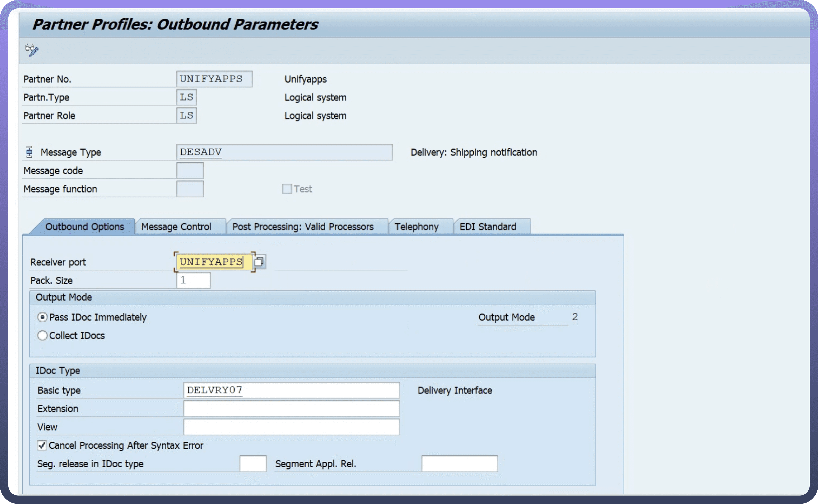Image resolution: width=818 pixels, height=504 pixels.
Task: Click the Message Type hierarchy icon
Action: pyautogui.click(x=29, y=152)
